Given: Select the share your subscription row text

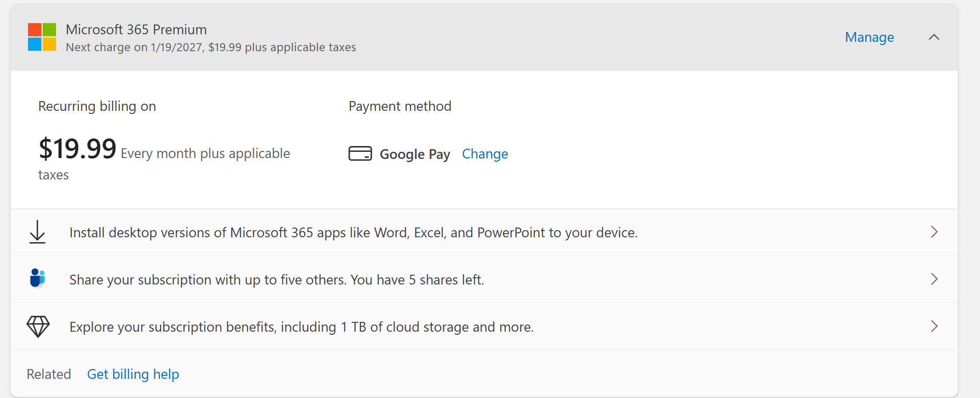Looking at the screenshot, I should (277, 280).
